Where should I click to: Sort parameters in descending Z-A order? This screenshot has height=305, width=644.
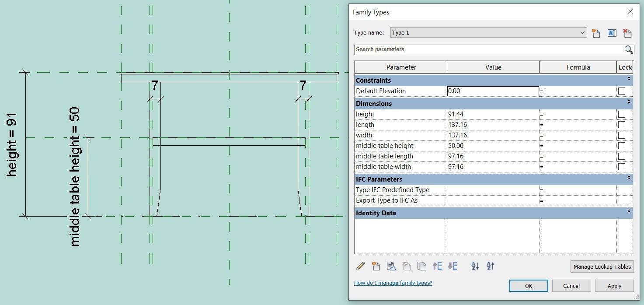(x=490, y=266)
